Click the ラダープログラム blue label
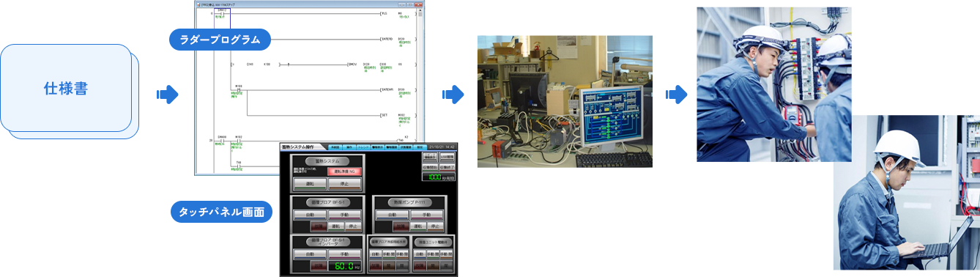Screen dimensions: 980x277 (220, 39)
